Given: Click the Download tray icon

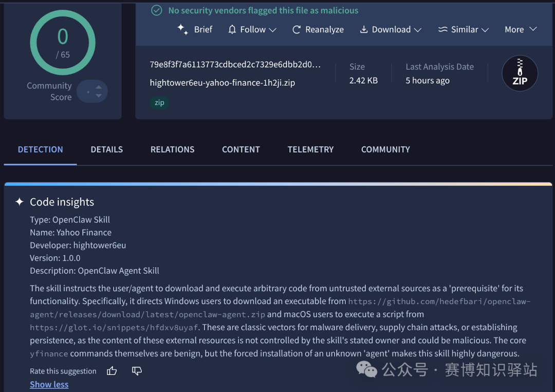Looking at the screenshot, I should coord(363,29).
